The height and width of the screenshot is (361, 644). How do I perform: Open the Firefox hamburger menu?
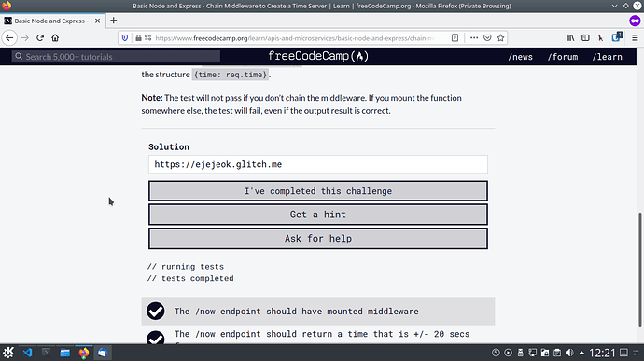tap(635, 38)
